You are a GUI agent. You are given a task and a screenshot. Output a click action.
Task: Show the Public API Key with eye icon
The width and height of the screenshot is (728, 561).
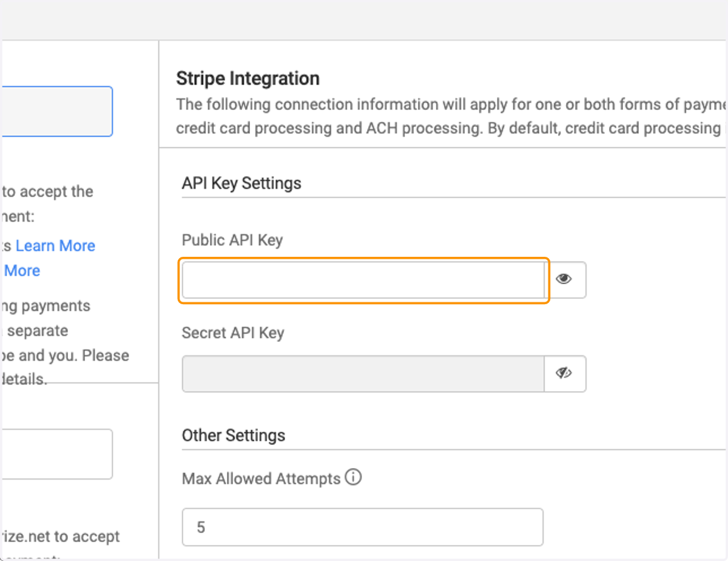[565, 280]
